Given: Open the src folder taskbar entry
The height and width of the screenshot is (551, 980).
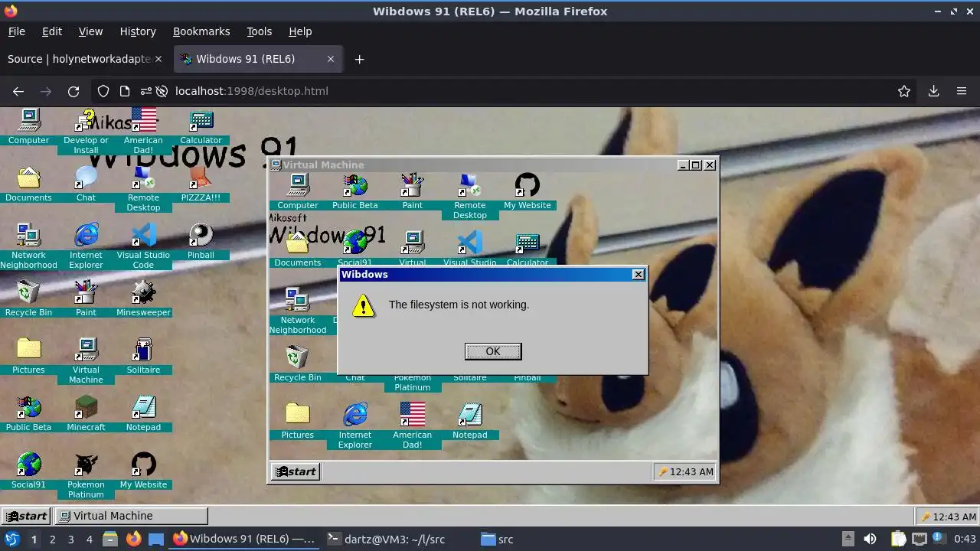Looking at the screenshot, I should [498, 540].
